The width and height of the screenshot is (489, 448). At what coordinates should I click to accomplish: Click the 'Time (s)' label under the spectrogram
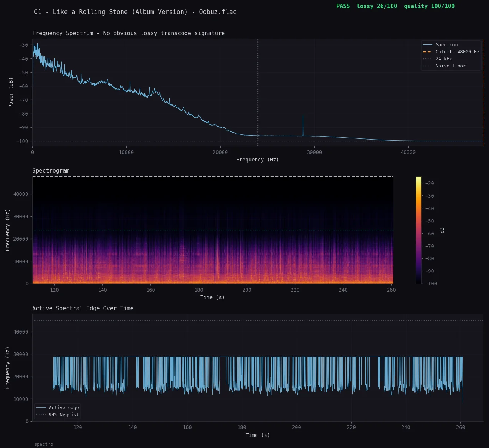(x=212, y=297)
